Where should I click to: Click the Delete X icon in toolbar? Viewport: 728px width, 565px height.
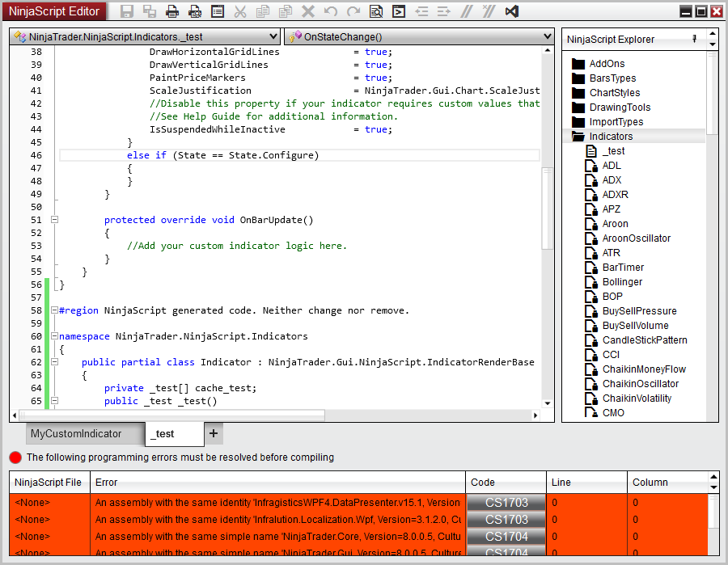308,11
